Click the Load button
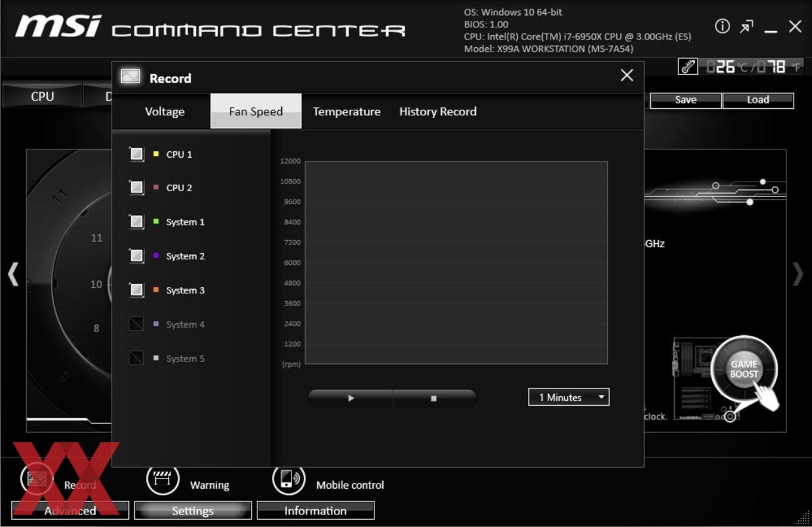The width and height of the screenshot is (812, 527). (758, 100)
